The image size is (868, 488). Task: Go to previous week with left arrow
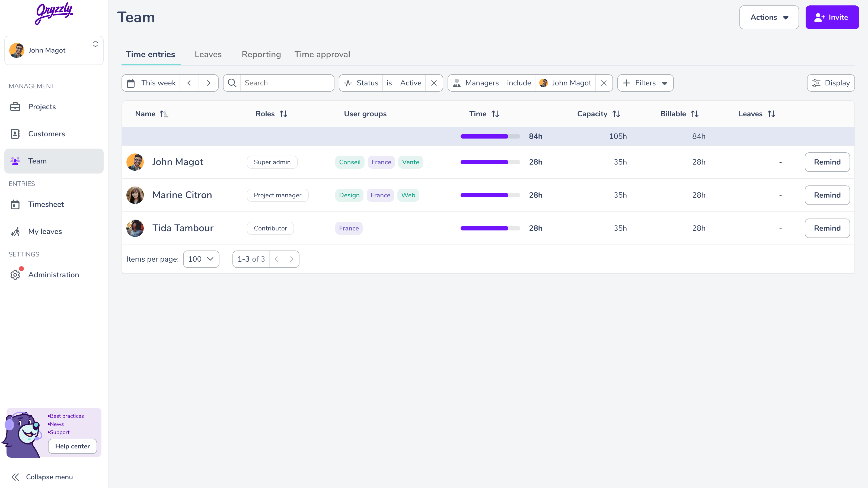[189, 83]
